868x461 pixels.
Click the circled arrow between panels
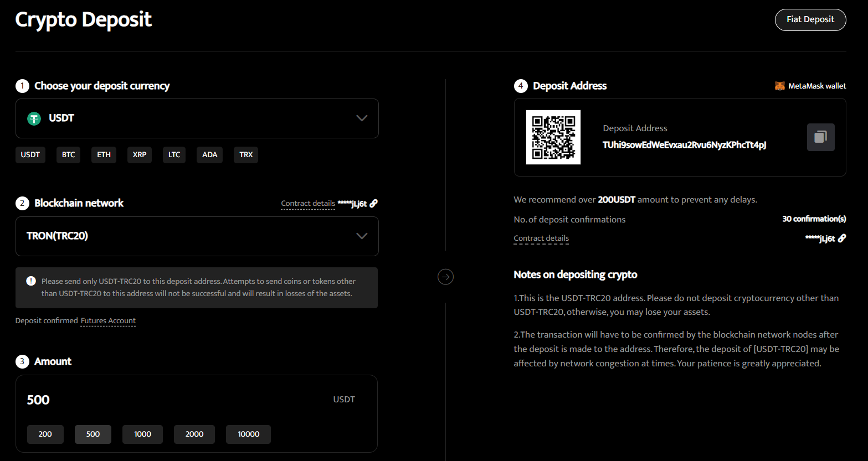pyautogui.click(x=445, y=277)
